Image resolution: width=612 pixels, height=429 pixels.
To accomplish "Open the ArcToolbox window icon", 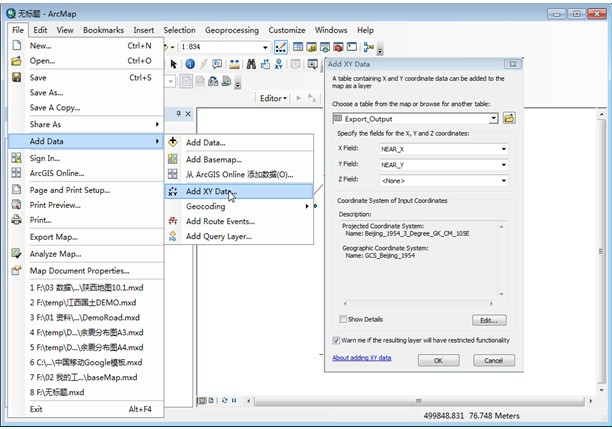I will 338,47.
